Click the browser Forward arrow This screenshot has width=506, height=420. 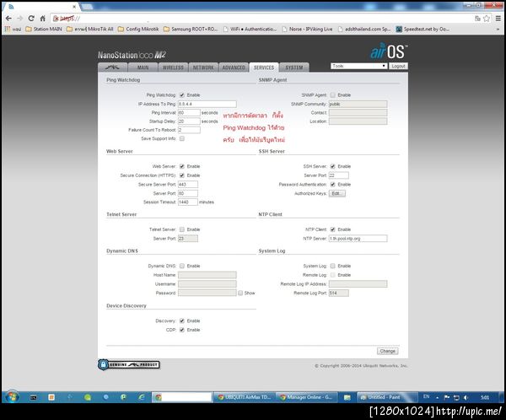tap(19, 19)
